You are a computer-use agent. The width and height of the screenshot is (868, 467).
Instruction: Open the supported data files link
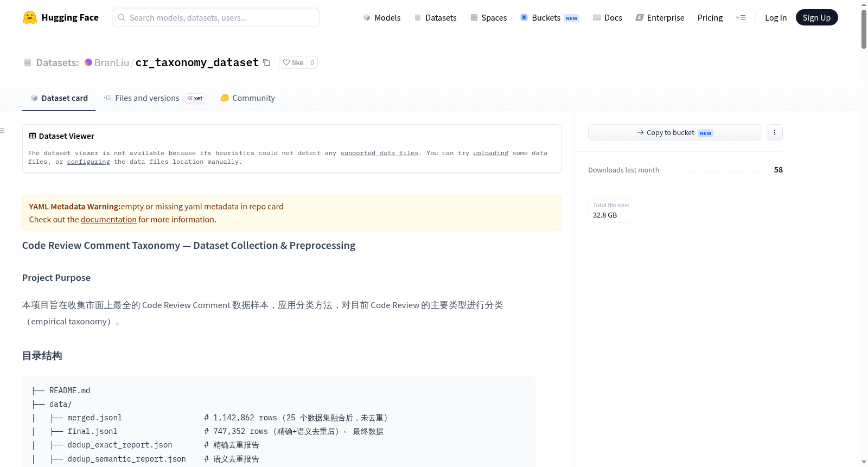pos(379,153)
